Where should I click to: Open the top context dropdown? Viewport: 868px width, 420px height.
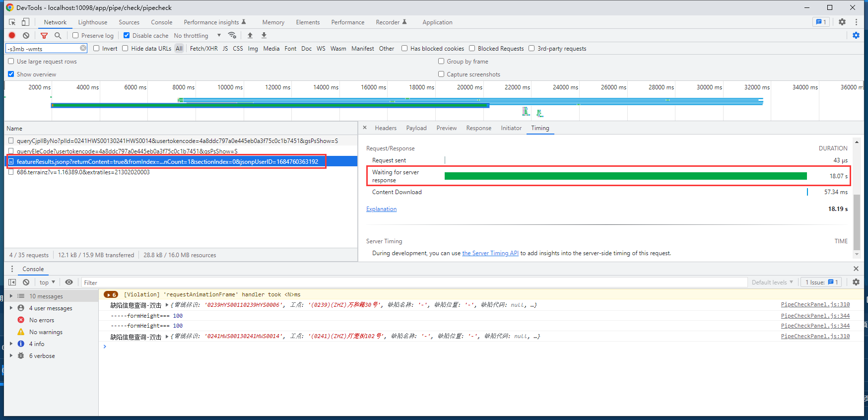coord(48,282)
